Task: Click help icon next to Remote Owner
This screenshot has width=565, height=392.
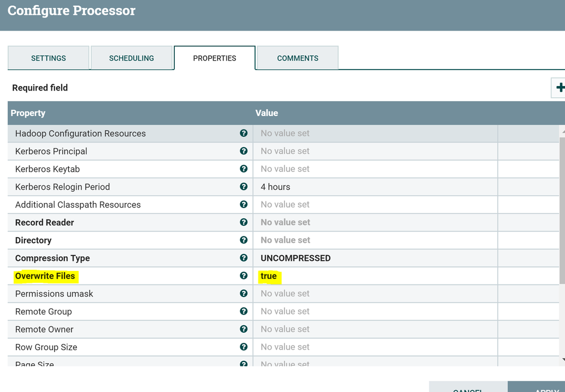Action: (x=244, y=329)
